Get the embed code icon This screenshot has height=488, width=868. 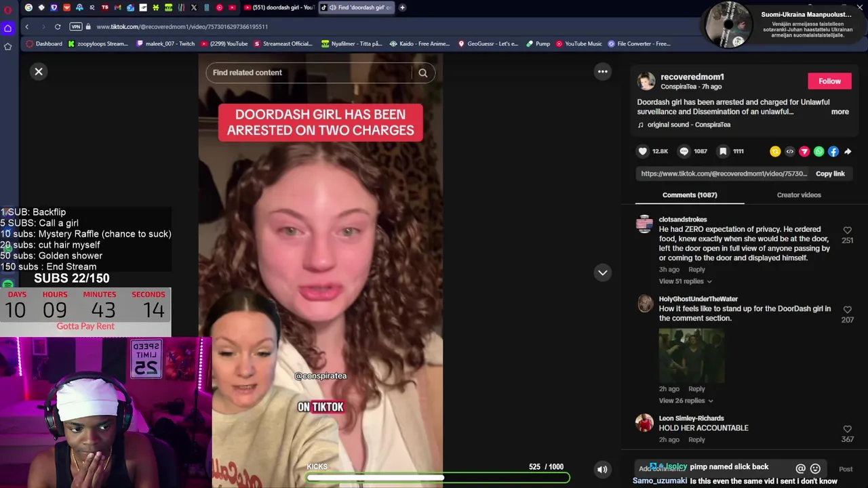789,152
